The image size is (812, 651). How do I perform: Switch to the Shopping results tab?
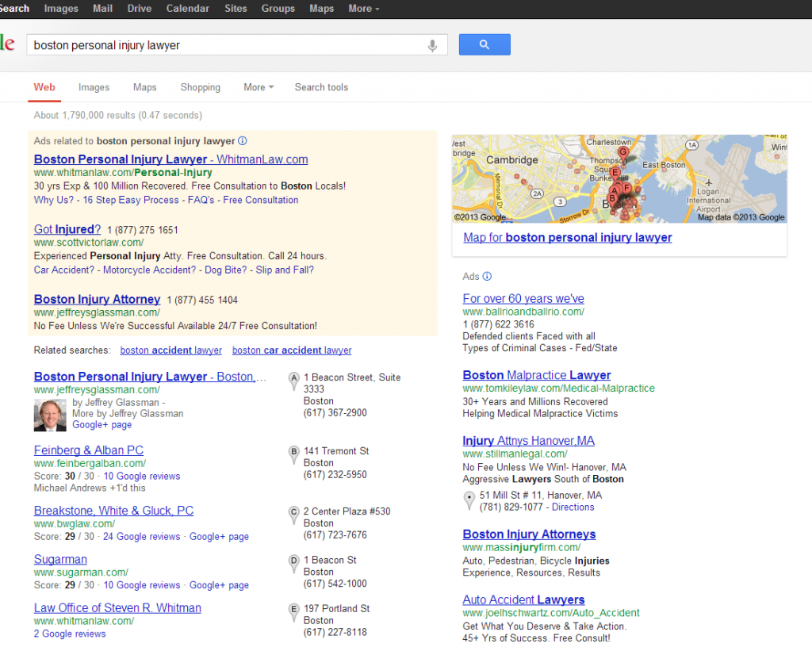click(x=201, y=87)
